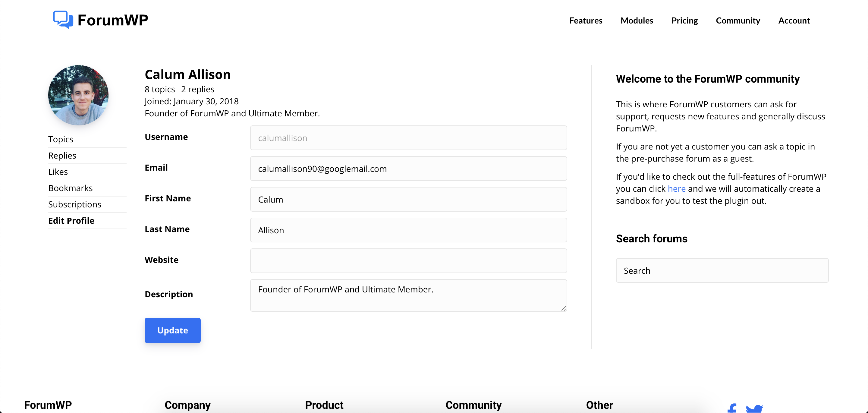Follow the 'here' sandbox link
The image size is (868, 413).
(x=676, y=189)
